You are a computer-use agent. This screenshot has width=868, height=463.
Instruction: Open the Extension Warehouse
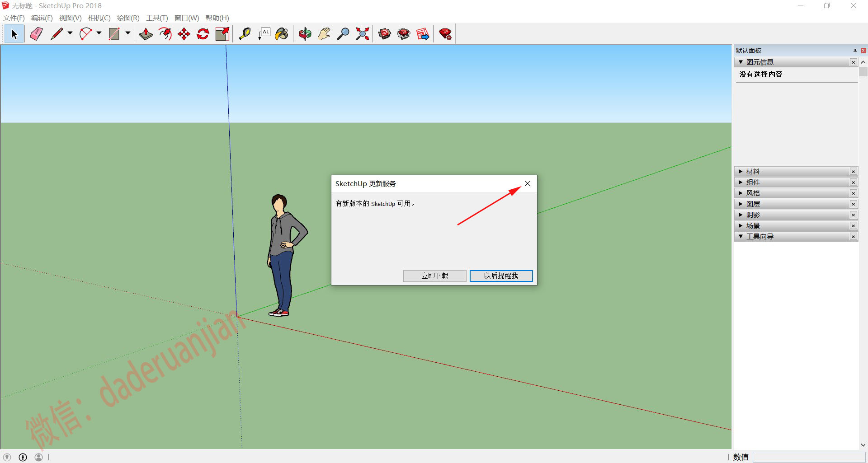pyautogui.click(x=404, y=34)
